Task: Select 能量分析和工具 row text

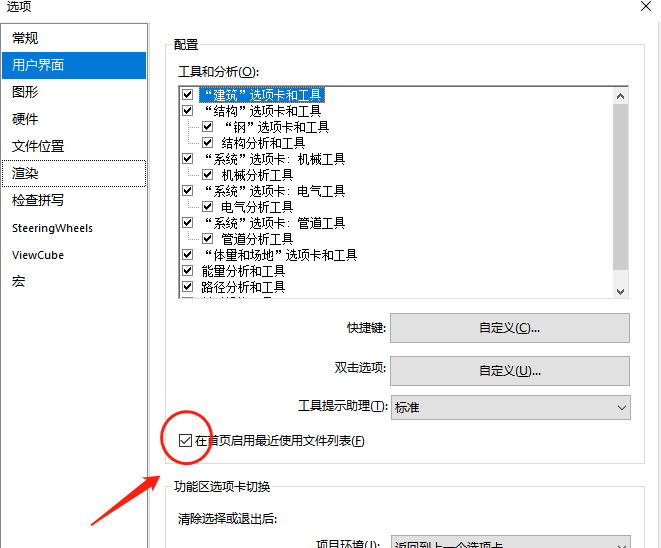Action: click(x=243, y=271)
